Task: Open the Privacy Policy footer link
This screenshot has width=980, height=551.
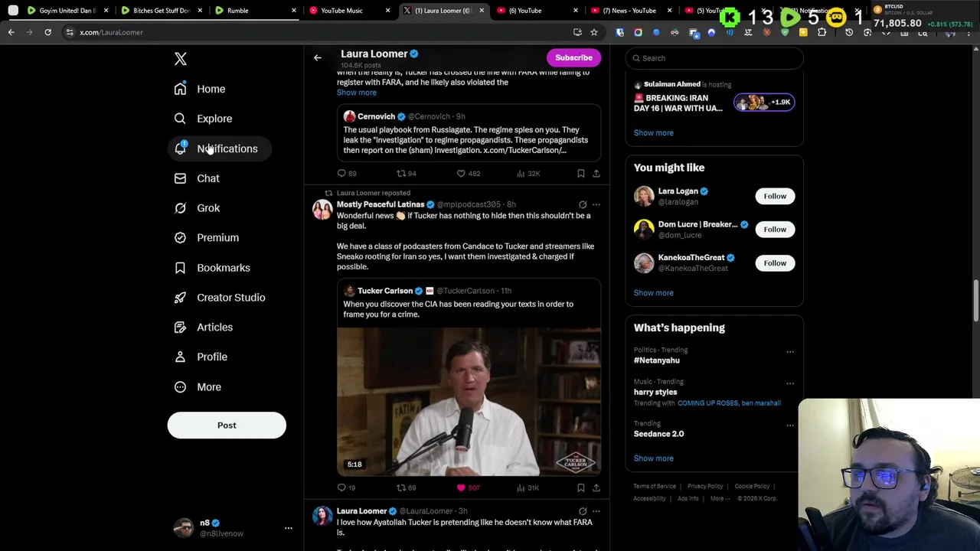Action: coord(705,487)
